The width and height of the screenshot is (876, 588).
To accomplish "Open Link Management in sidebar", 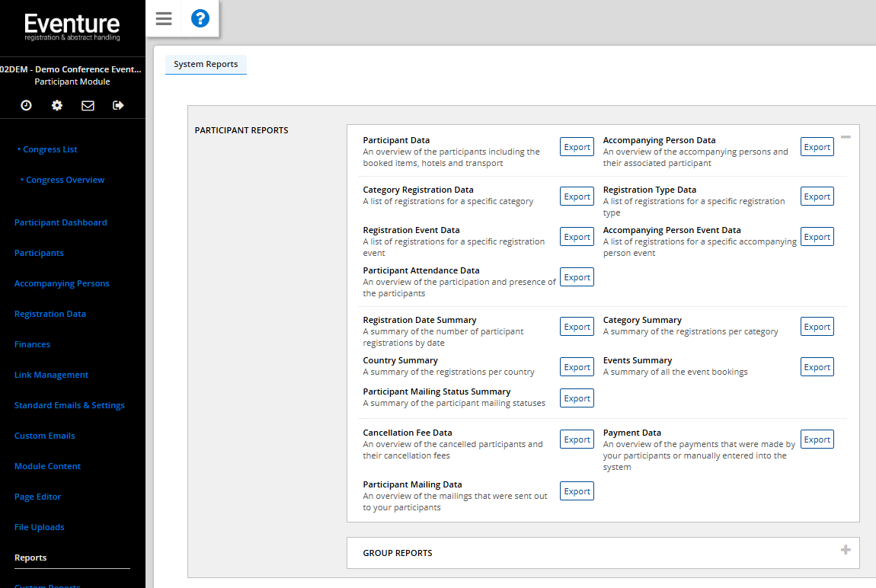I will point(51,375).
